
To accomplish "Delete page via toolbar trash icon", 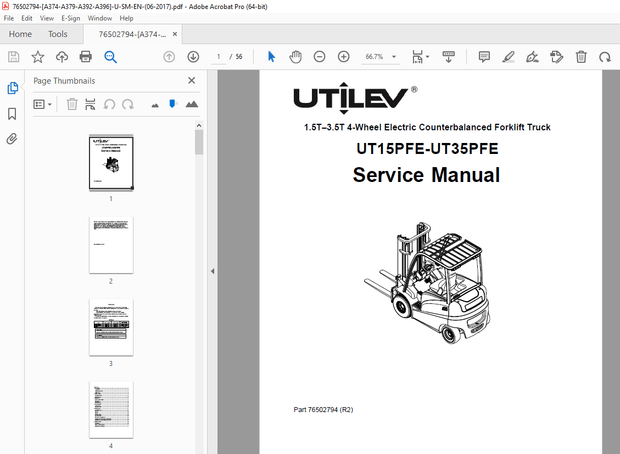I will tap(581, 57).
